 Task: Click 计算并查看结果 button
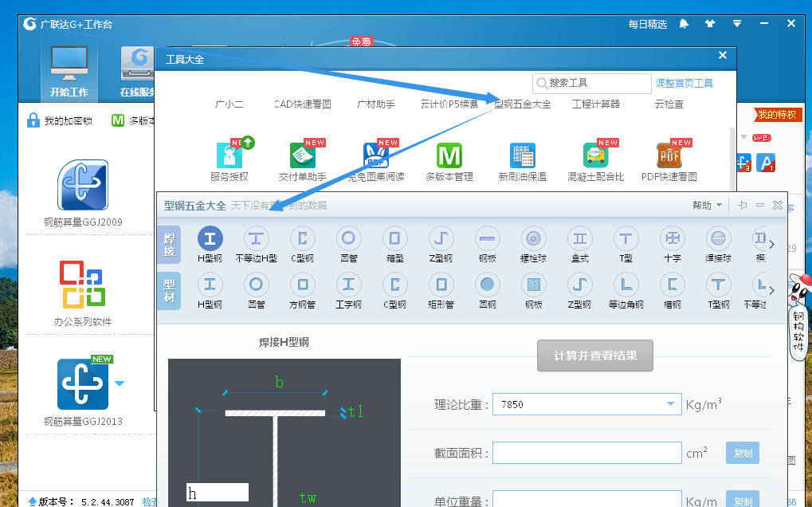pos(595,356)
